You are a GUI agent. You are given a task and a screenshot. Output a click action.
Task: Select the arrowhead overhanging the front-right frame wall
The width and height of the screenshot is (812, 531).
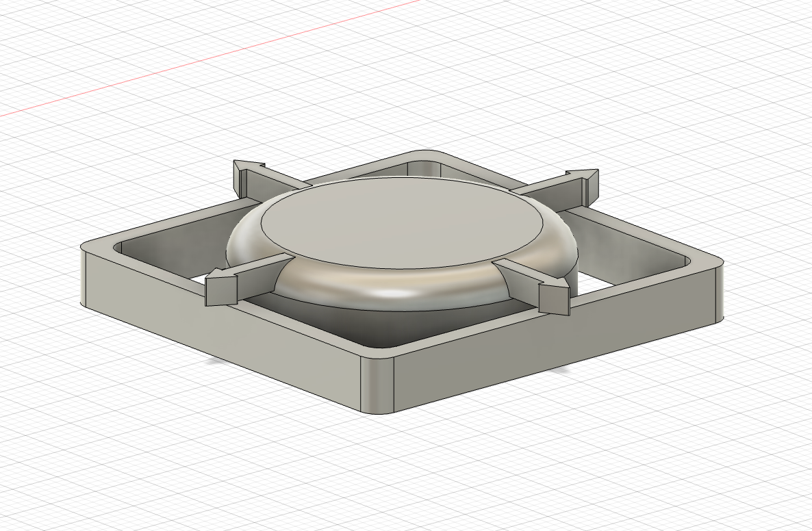(x=554, y=296)
